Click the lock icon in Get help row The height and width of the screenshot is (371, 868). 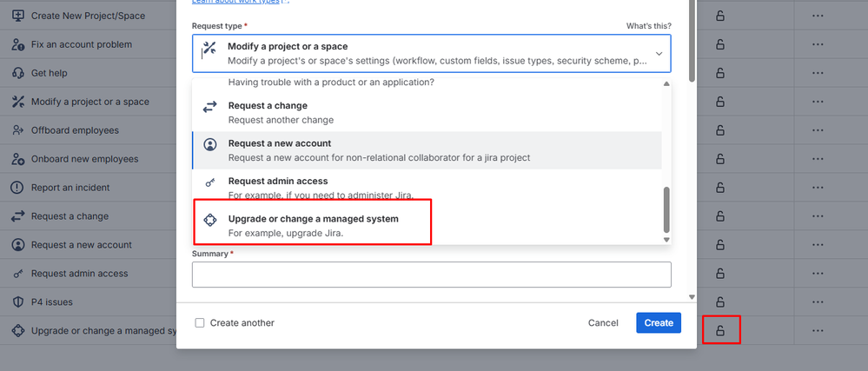tap(720, 73)
